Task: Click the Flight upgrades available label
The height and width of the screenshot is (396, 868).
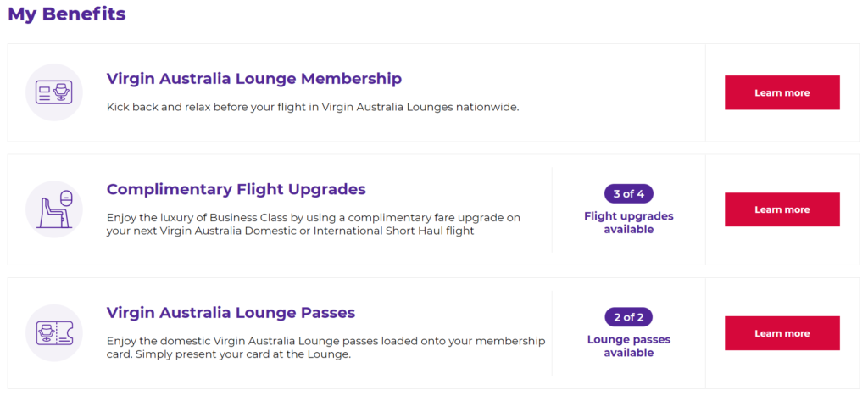Action: coord(628,223)
